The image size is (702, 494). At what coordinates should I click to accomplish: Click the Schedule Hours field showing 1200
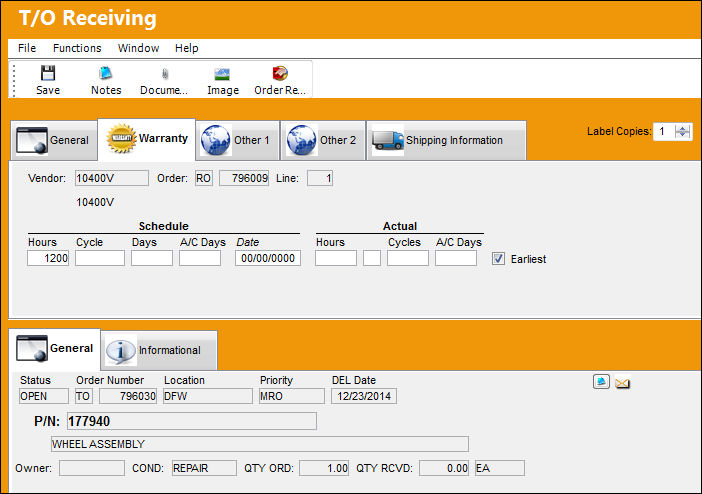click(48, 258)
